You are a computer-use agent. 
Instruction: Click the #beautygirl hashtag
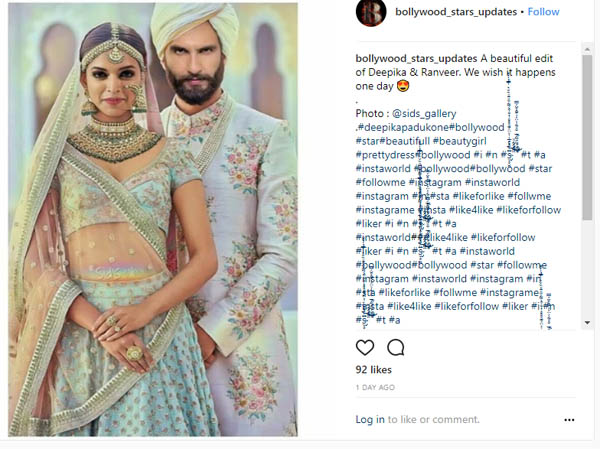point(460,141)
